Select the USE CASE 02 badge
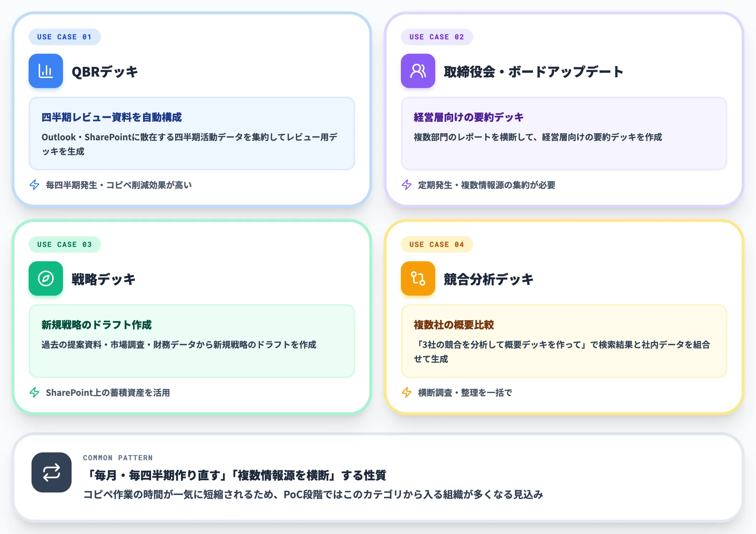Screen dimensions: 756x534 pyautogui.click(x=437, y=37)
